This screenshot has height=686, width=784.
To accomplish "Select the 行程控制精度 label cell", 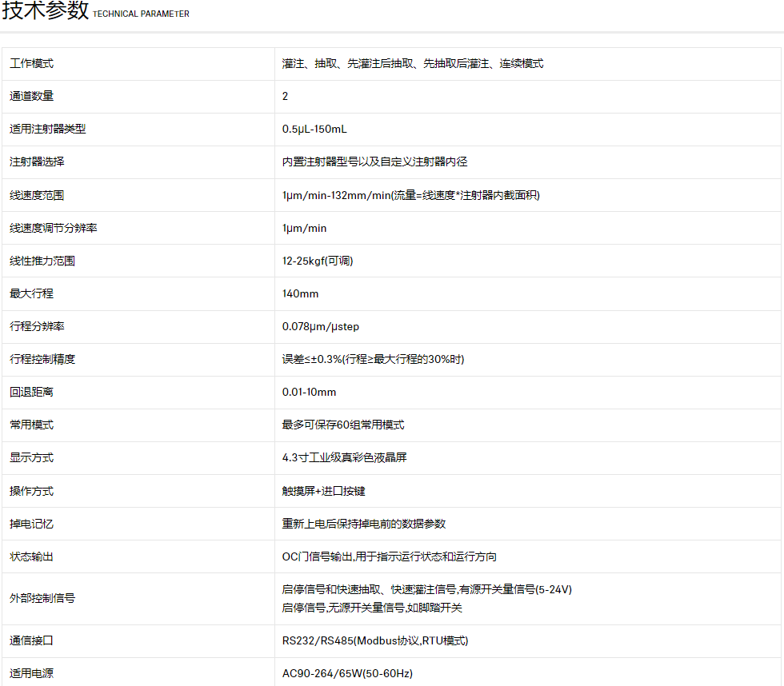I will (x=42, y=359).
